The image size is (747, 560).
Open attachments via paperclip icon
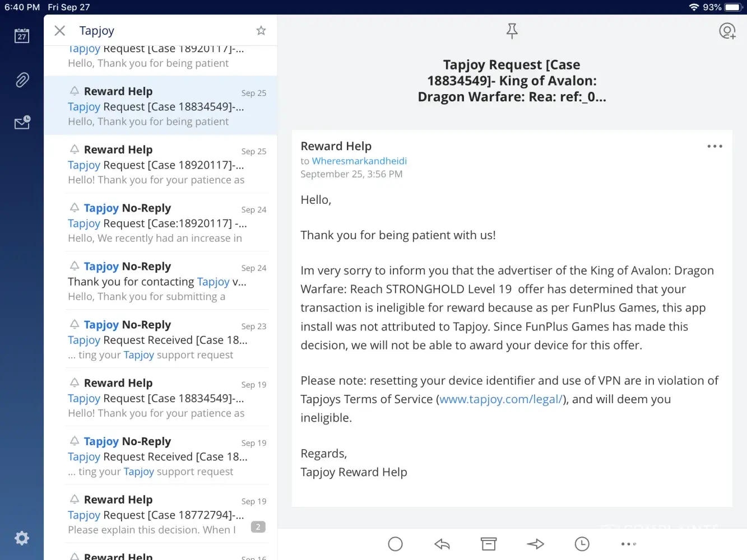[x=22, y=80]
